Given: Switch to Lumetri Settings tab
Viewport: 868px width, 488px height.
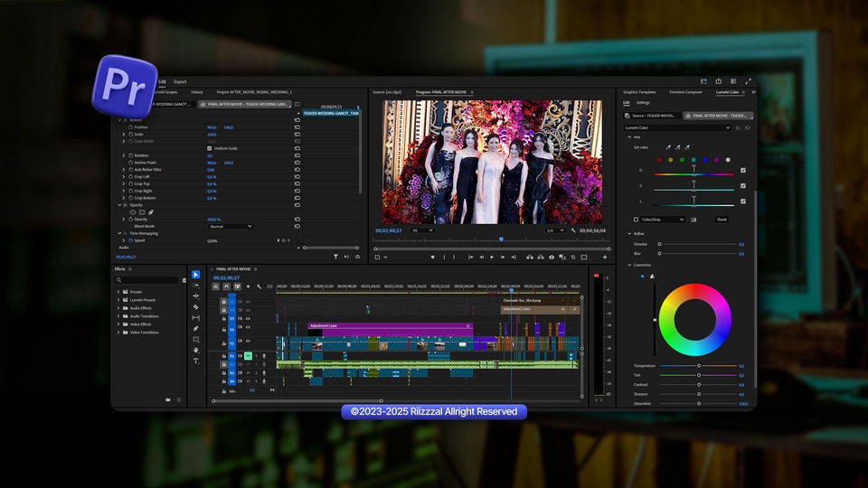Looking at the screenshot, I should (x=643, y=102).
